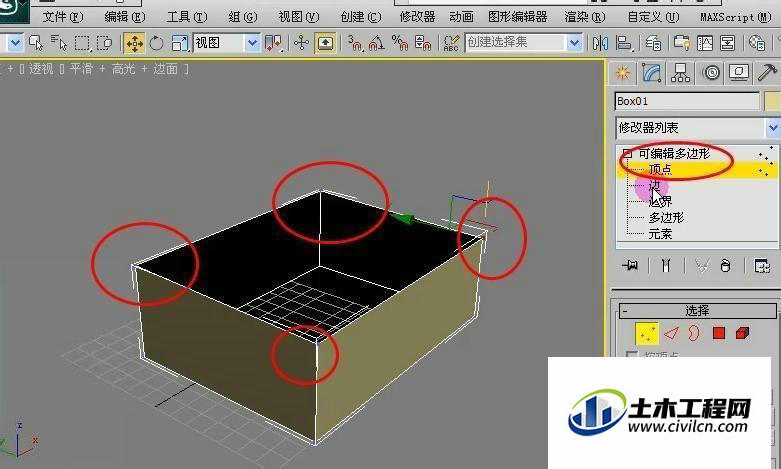Switch to the Utilities hammer tab
The width and height of the screenshot is (781, 469).
[x=767, y=73]
